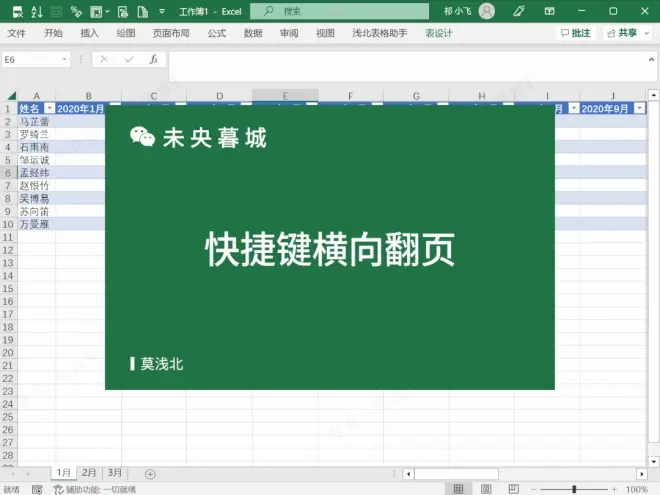
Task: Add a new sheet with the plus icon
Action: [x=150, y=474]
